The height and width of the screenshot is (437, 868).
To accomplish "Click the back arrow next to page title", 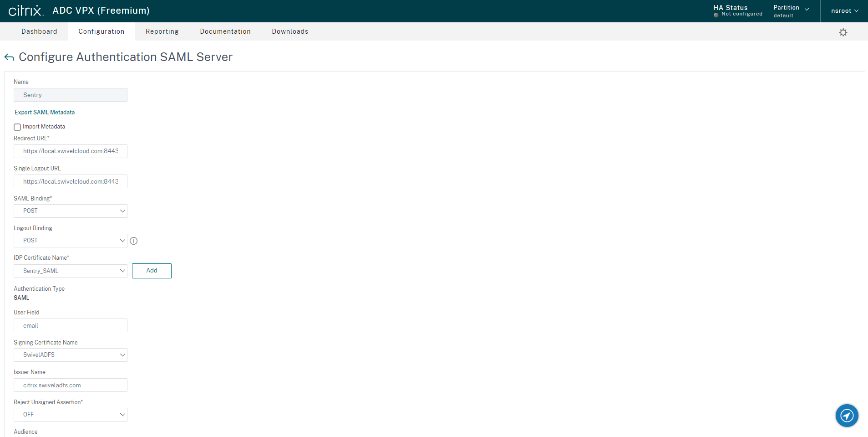I will 9,57.
